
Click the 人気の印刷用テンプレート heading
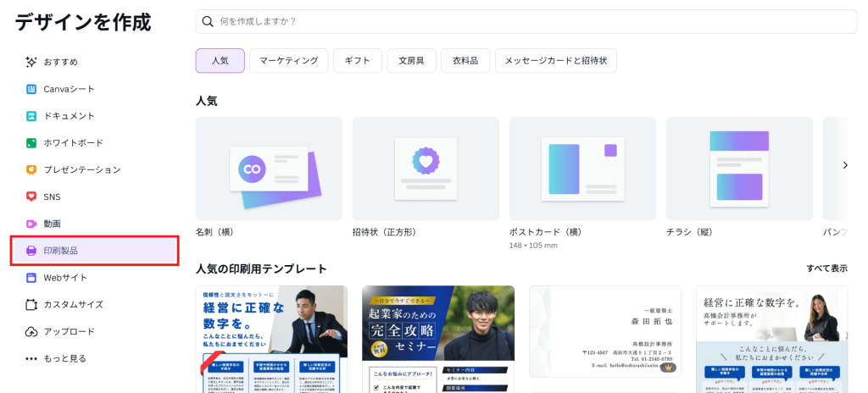pyautogui.click(x=261, y=269)
